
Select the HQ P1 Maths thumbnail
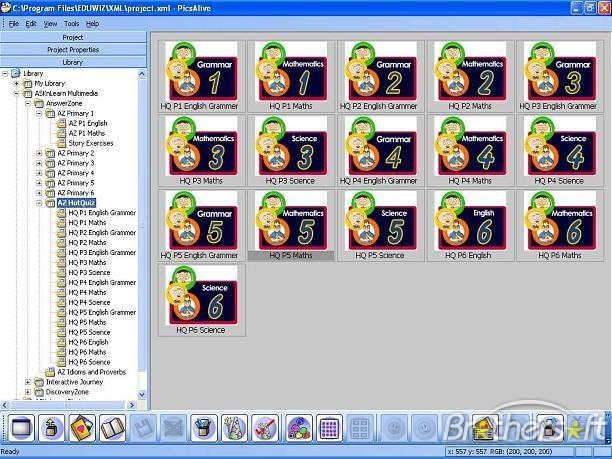coord(291,76)
